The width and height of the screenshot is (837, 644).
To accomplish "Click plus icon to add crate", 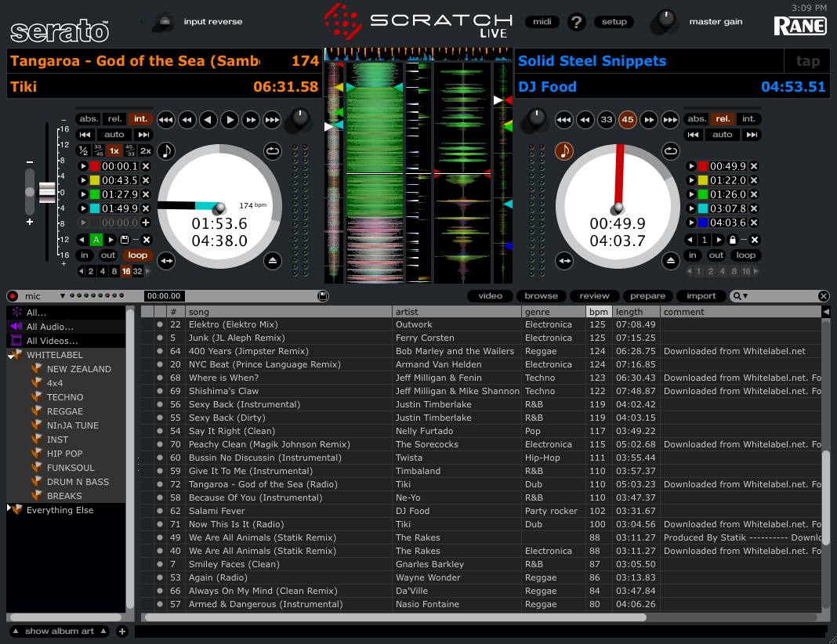I will click(x=122, y=631).
